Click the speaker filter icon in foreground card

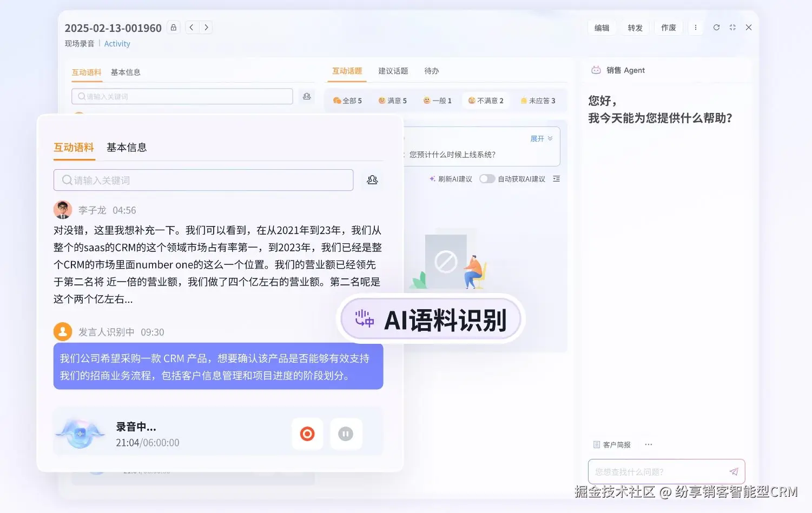coord(372,180)
